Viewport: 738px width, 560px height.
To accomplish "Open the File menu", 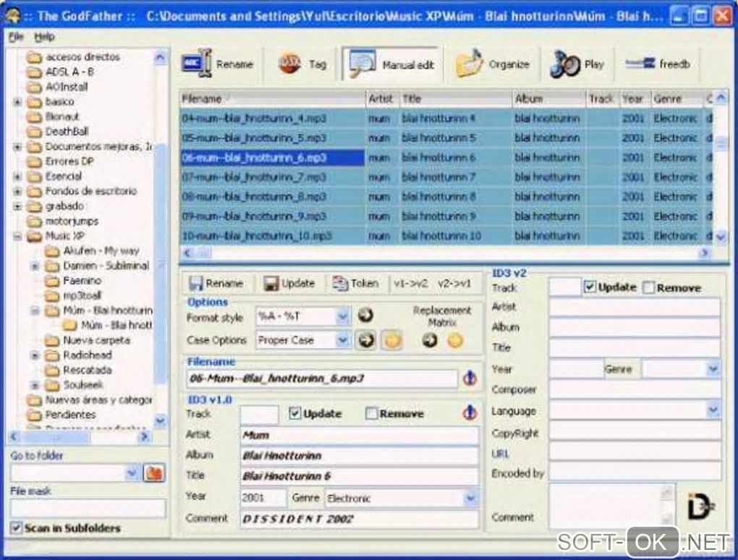I will pos(15,36).
